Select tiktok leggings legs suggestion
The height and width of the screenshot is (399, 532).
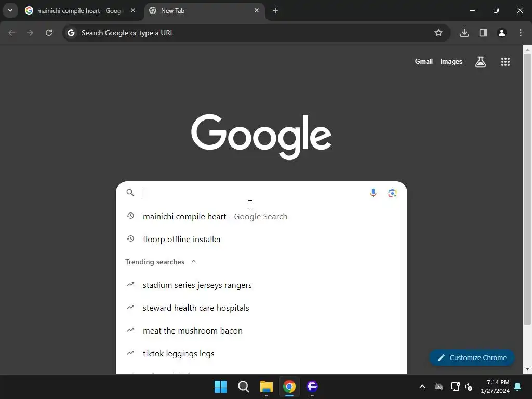coord(261,353)
